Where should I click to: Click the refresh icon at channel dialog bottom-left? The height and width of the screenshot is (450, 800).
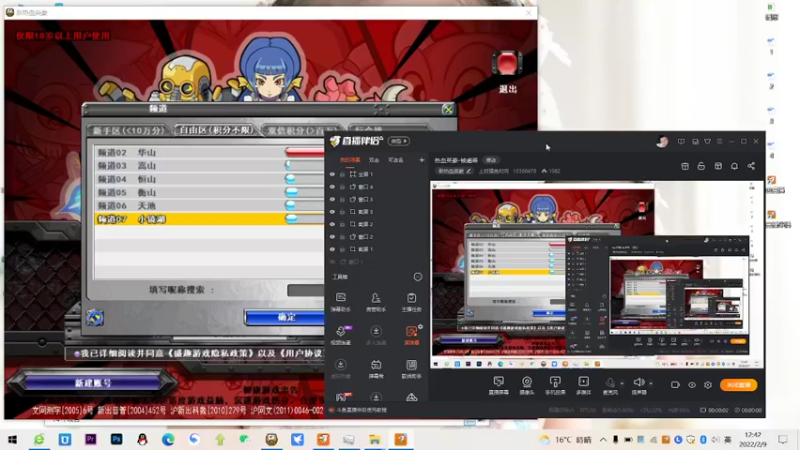pos(95,317)
